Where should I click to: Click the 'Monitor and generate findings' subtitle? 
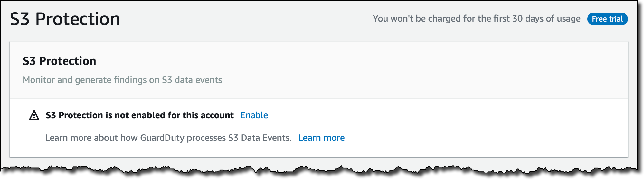coord(122,80)
